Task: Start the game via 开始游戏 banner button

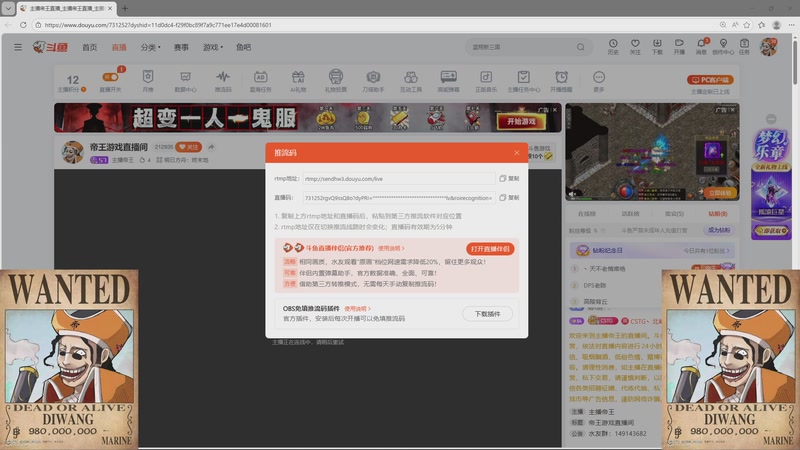Action: (521, 121)
